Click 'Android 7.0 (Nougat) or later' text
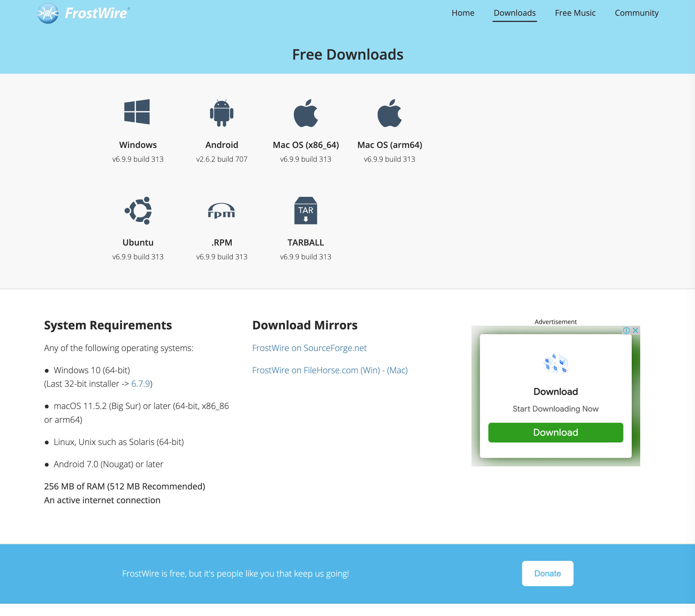The width and height of the screenshot is (695, 616). coord(109,464)
